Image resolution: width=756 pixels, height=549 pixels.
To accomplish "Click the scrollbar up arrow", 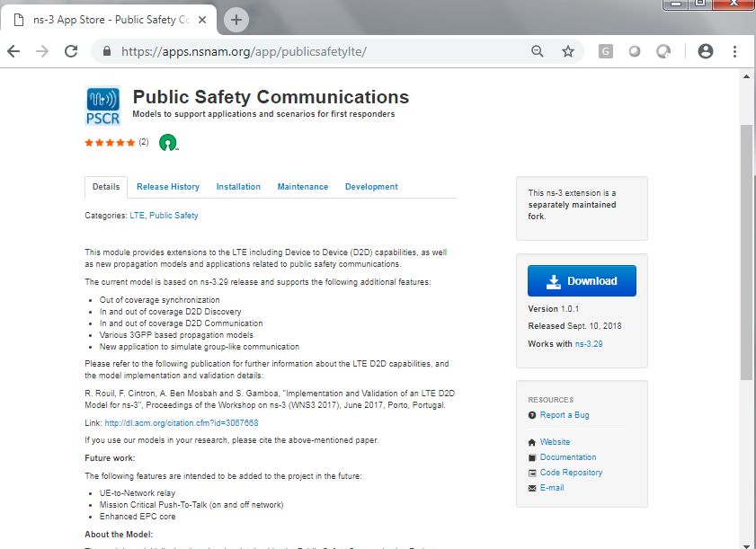I will pos(746,76).
